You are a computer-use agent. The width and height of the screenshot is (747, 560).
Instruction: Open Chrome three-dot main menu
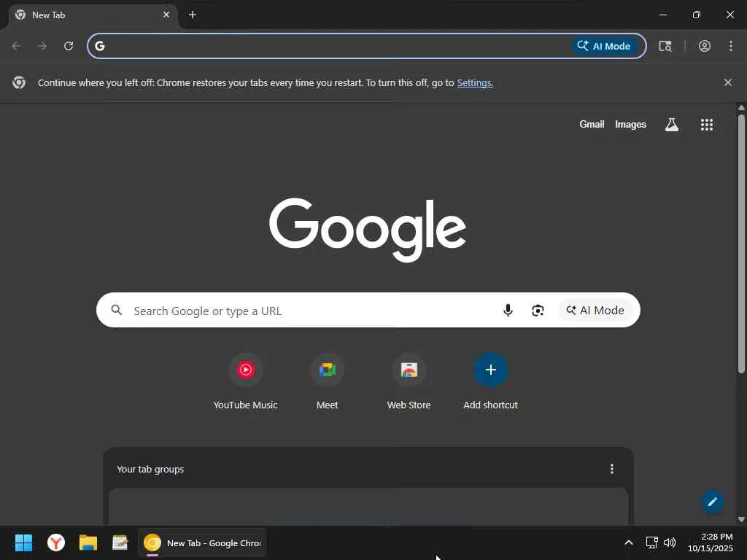coord(731,46)
